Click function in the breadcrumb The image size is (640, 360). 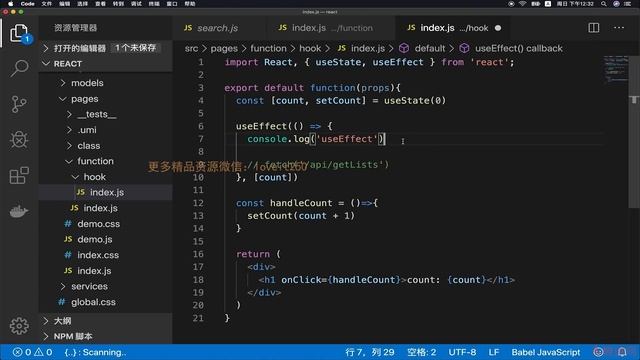(268, 48)
